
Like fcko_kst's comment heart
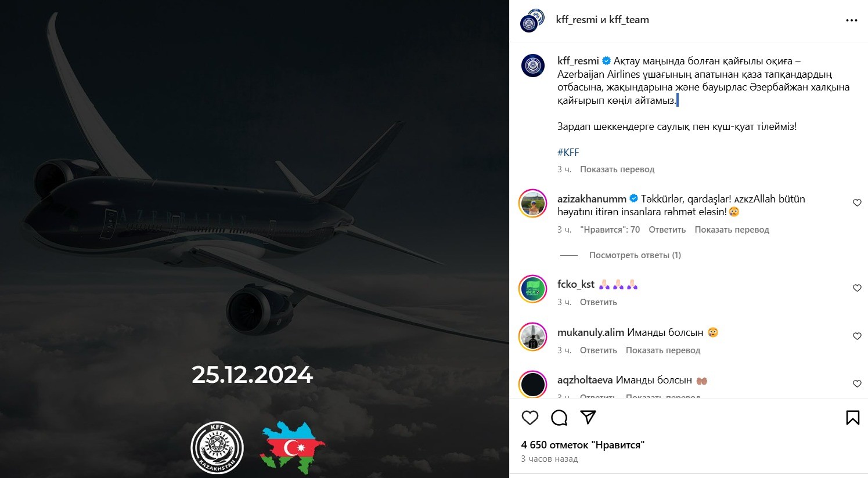[x=857, y=288]
